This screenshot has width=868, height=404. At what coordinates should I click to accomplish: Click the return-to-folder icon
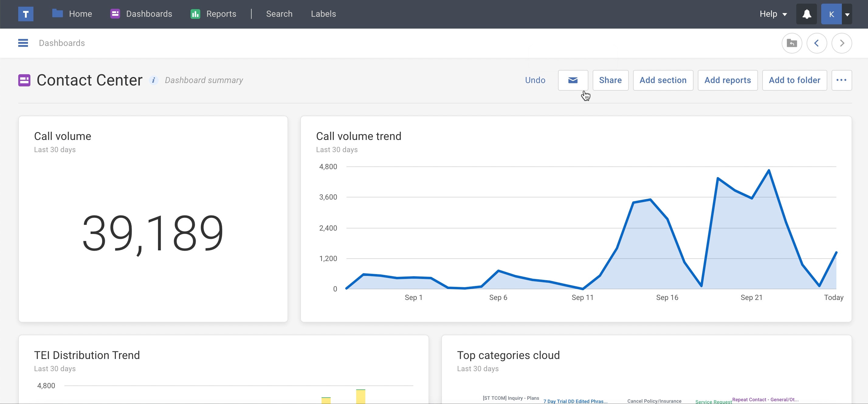coord(791,43)
